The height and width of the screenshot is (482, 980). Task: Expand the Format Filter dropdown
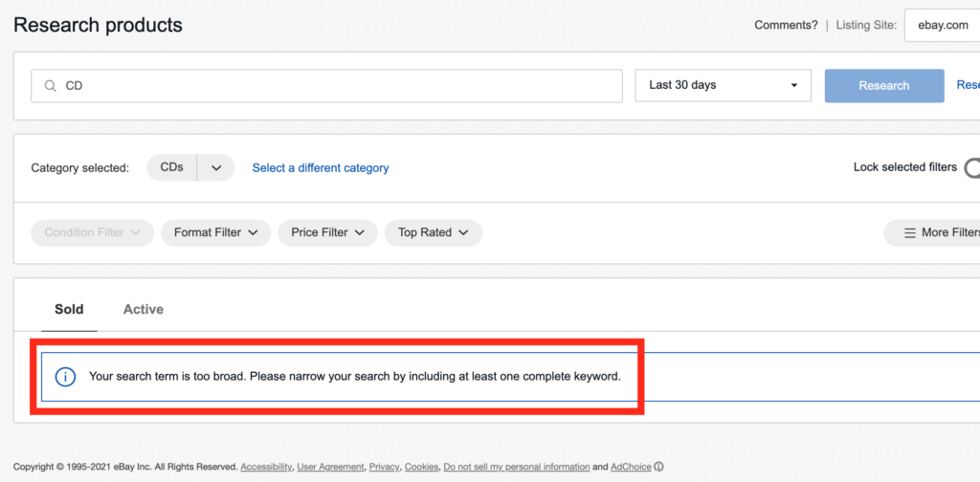point(215,233)
